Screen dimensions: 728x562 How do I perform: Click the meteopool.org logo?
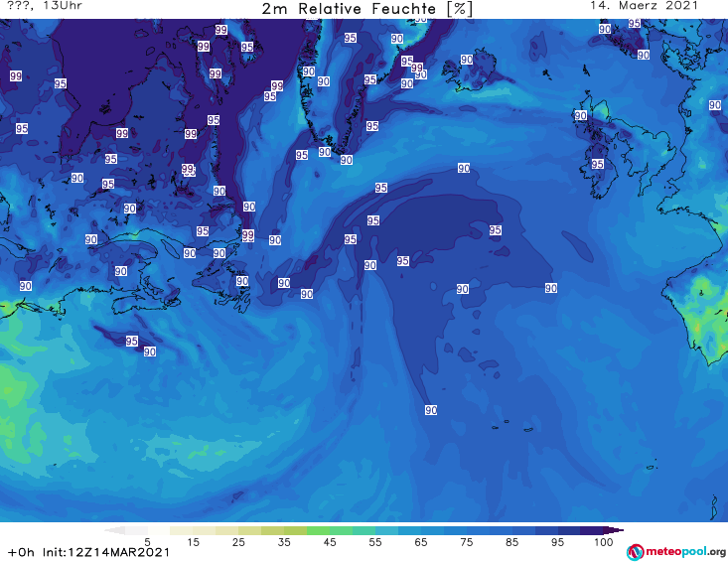676,552
